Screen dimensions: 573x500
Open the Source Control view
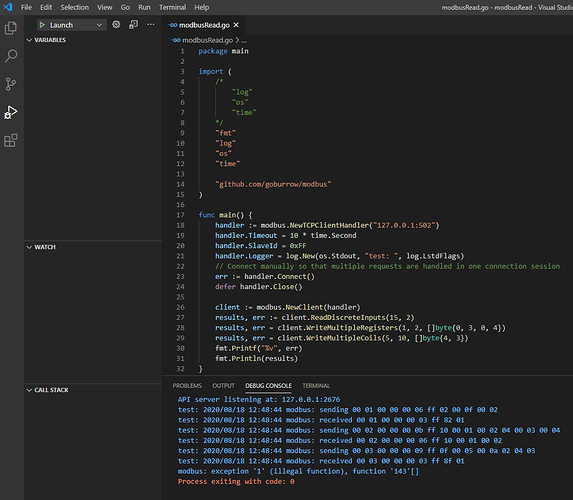point(11,84)
